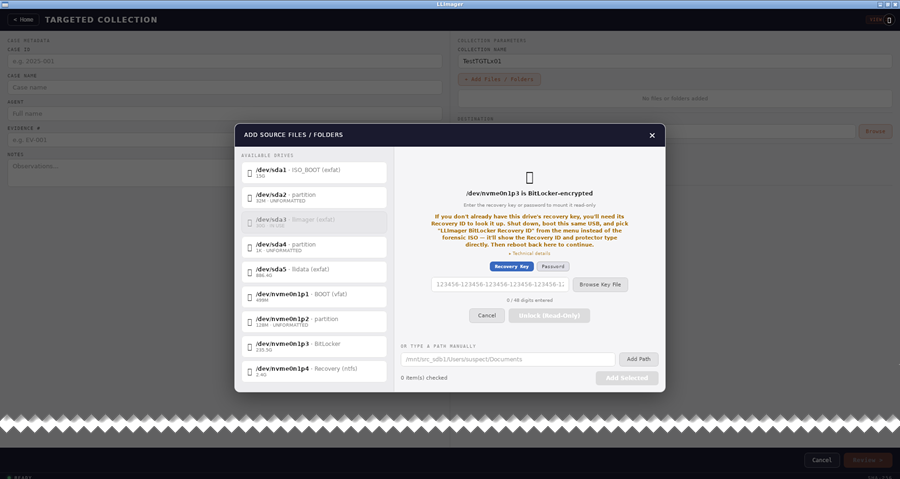
Task: Cancel the BitLocker unlock prompt
Action: [x=487, y=316]
